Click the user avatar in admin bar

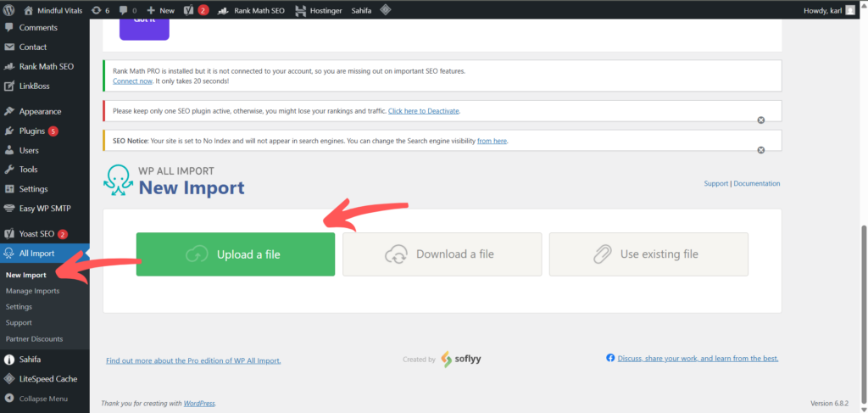pyautogui.click(x=850, y=10)
